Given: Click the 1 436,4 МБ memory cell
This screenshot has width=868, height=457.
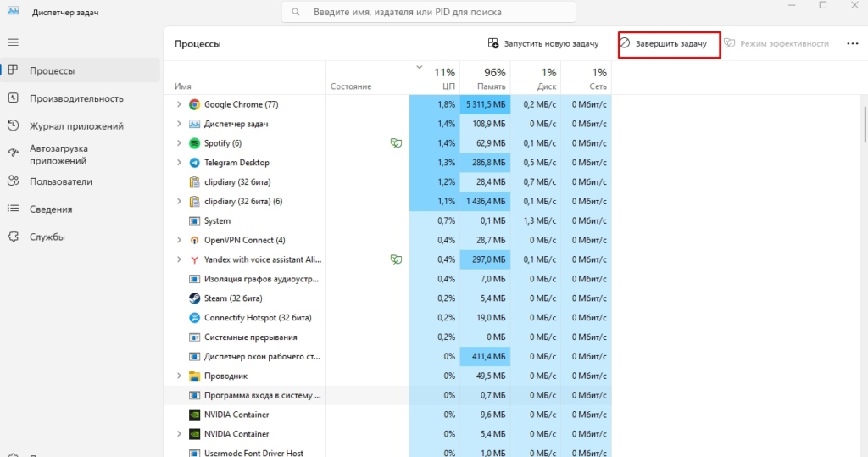Looking at the screenshot, I should point(485,201).
